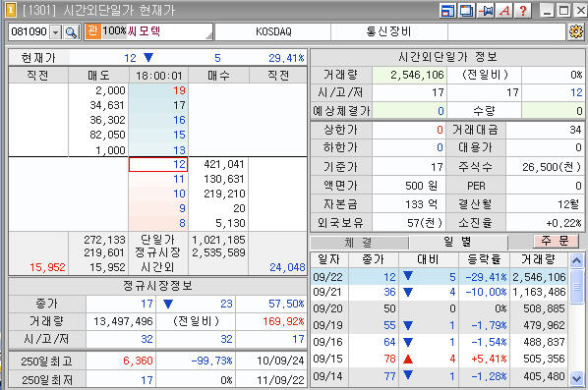Select the 09/19 row in daily table
The height and width of the screenshot is (390, 588).
[x=439, y=325]
